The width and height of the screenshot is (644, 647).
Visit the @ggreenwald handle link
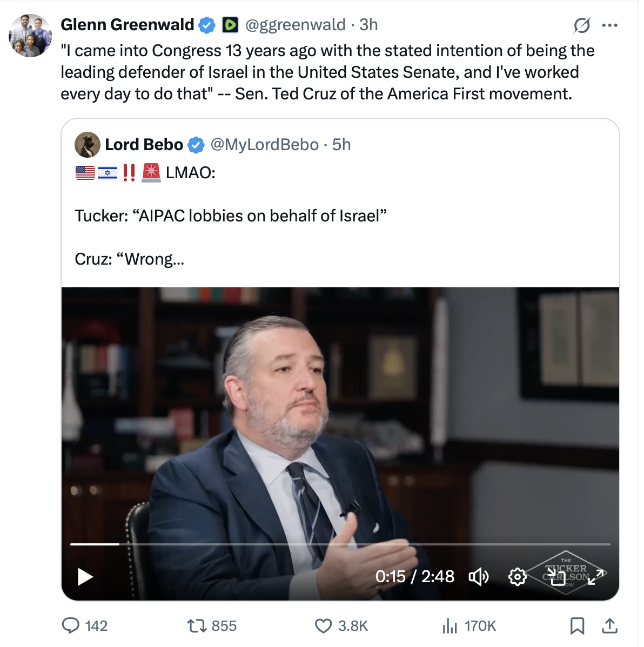295,25
